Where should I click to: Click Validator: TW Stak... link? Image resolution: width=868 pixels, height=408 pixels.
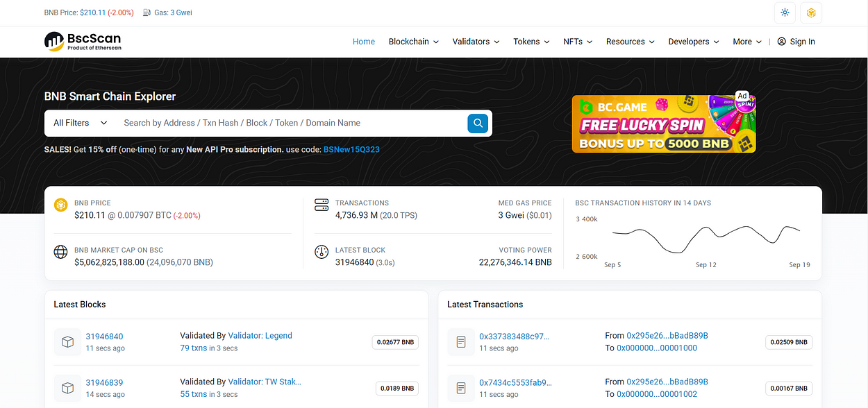[265, 382]
